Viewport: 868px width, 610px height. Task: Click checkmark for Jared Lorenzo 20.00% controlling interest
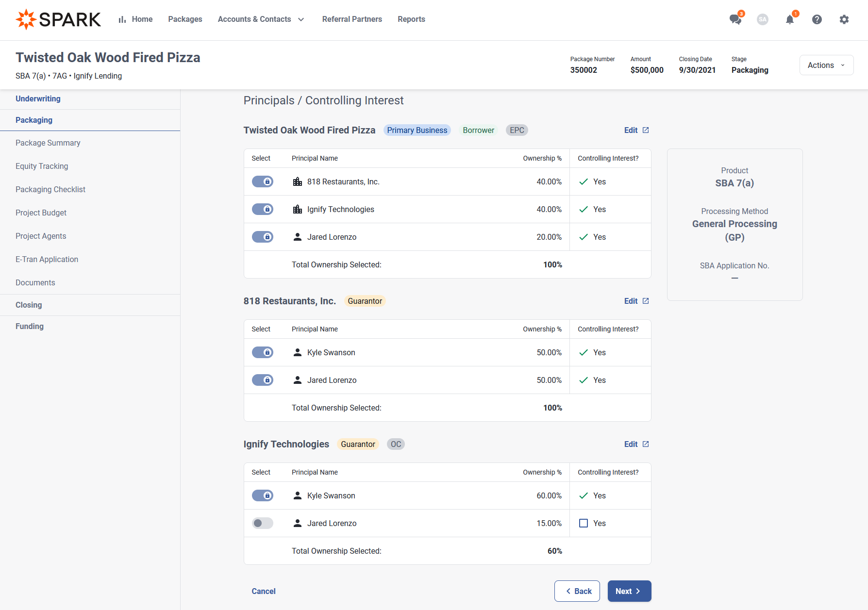pos(584,237)
